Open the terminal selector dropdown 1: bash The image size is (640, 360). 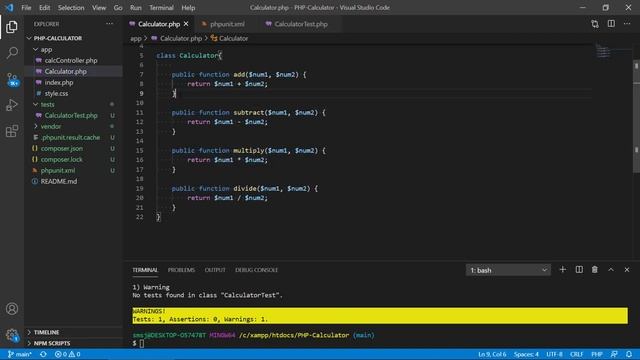point(508,270)
